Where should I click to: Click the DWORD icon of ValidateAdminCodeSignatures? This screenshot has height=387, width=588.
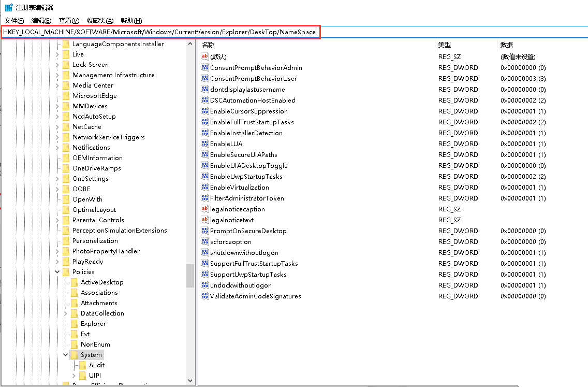[205, 296]
